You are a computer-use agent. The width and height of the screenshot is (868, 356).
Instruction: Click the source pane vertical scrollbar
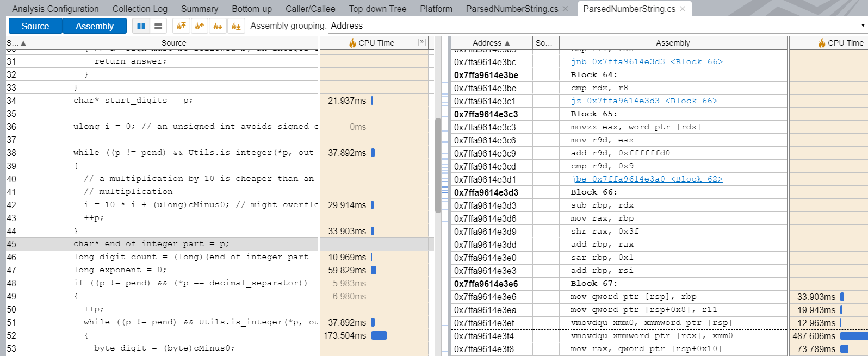click(438, 166)
